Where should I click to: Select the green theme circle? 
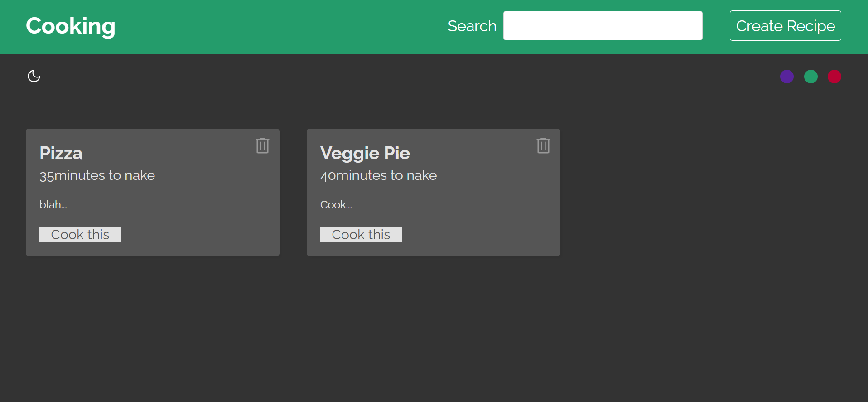[x=810, y=77]
